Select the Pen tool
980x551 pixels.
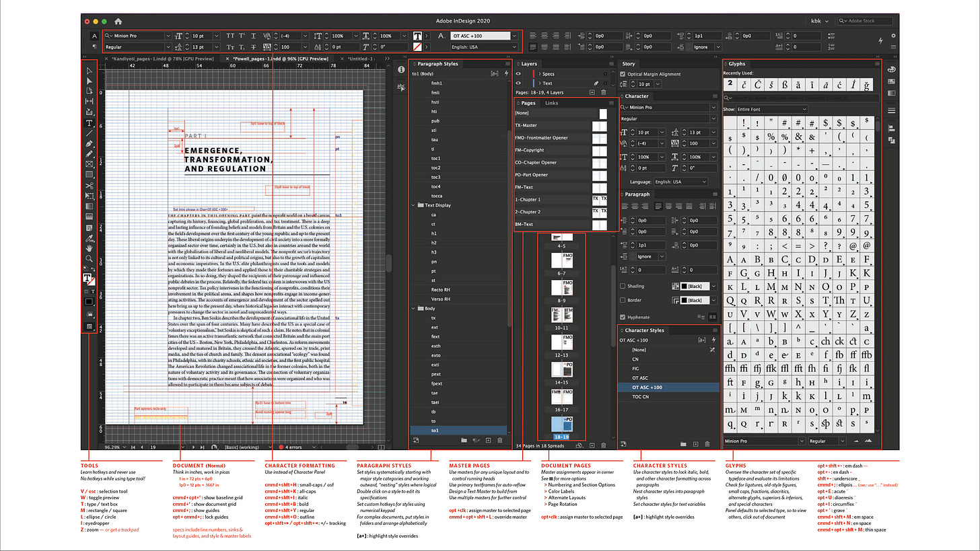tap(89, 144)
